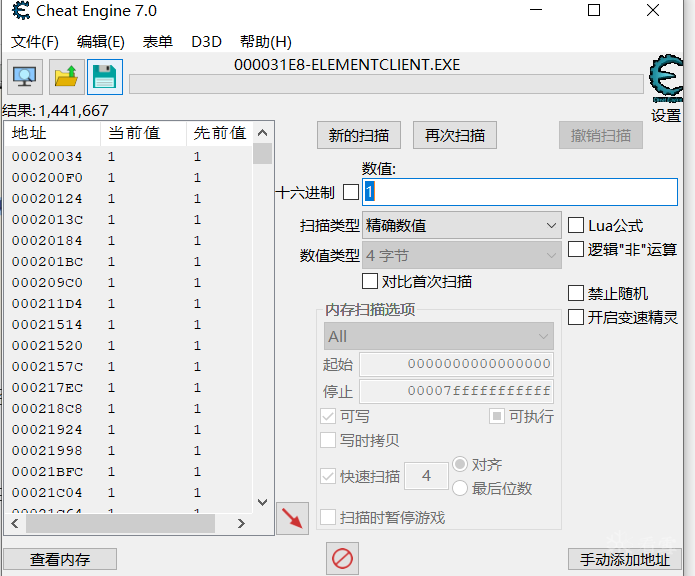Select address row 000218C8
The height and width of the screenshot is (576, 695).
(x=129, y=409)
